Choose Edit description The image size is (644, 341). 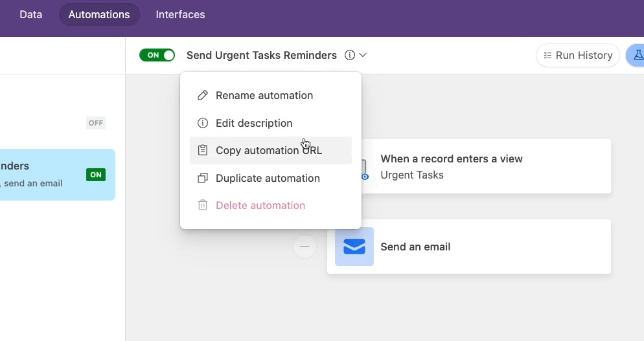click(x=271, y=123)
